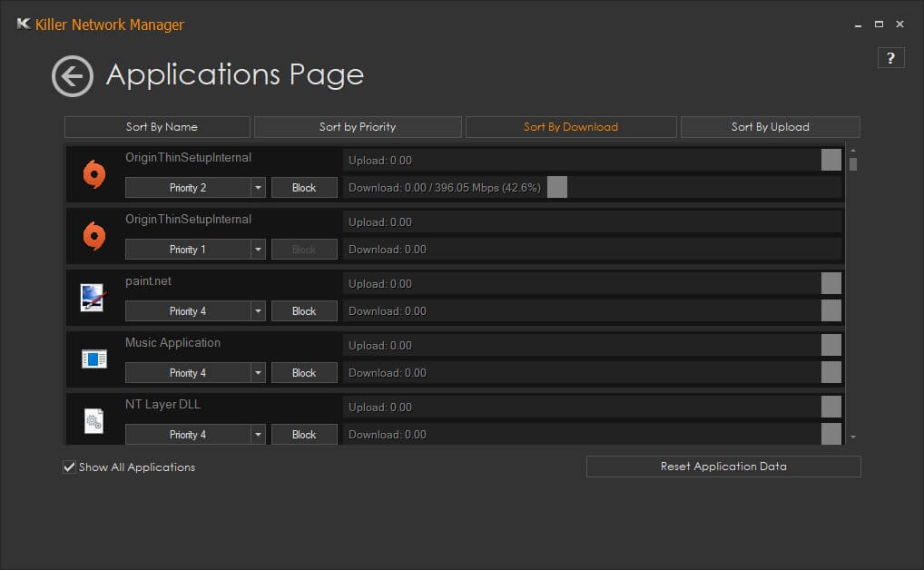Click the Killer logo in title bar
Viewport: 924px width, 570px height.
[x=24, y=25]
